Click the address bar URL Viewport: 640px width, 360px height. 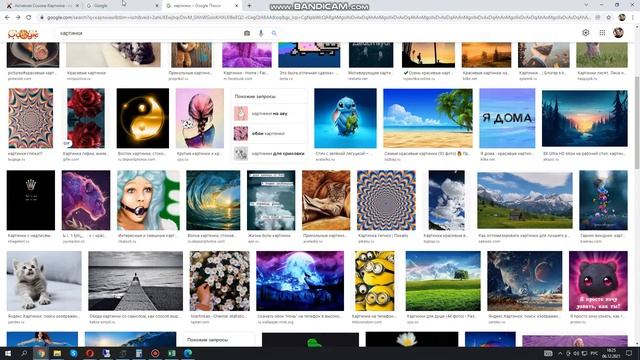point(318,18)
